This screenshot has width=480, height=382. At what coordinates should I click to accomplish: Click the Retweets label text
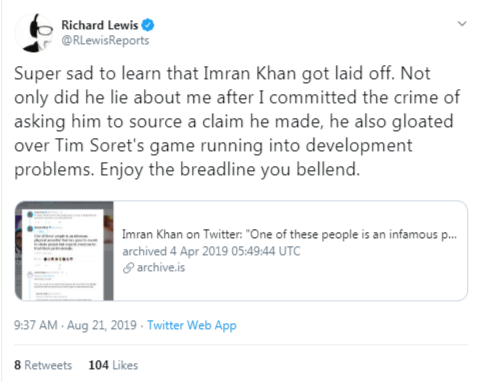(48, 365)
